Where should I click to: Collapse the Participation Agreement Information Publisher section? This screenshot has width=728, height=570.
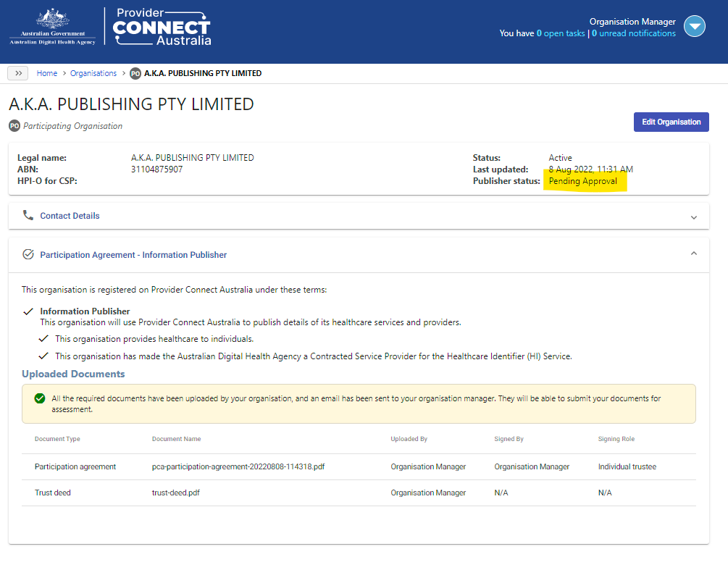click(693, 254)
